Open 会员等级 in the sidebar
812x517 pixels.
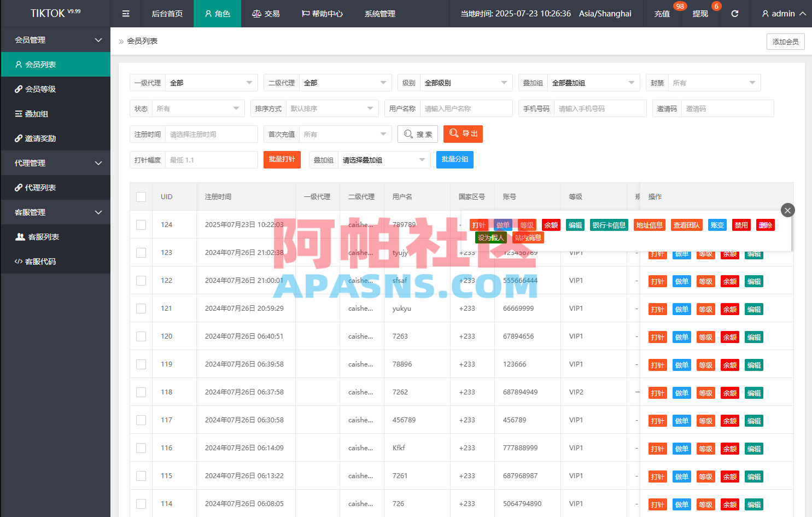click(55, 89)
